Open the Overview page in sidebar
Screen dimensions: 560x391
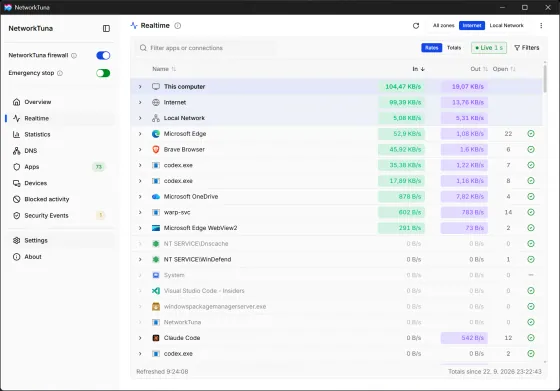point(60,102)
